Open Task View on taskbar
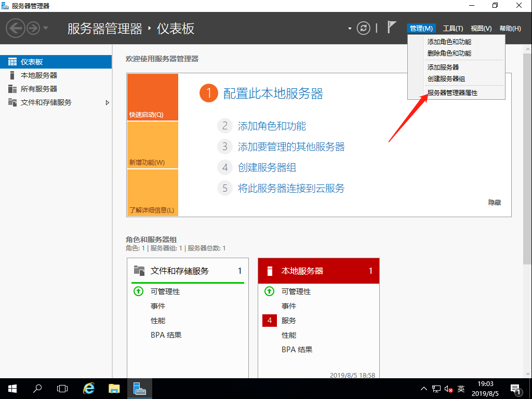The height and width of the screenshot is (399, 532). (62, 389)
